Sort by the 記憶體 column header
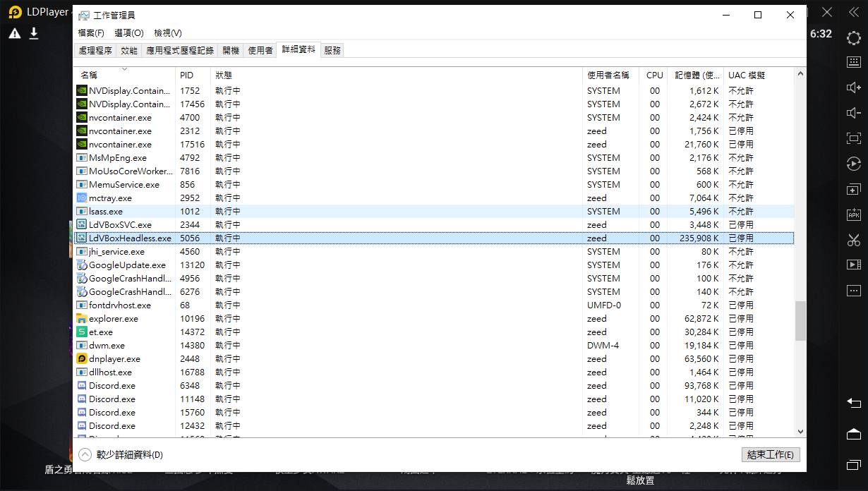The image size is (868, 491). 697,75
